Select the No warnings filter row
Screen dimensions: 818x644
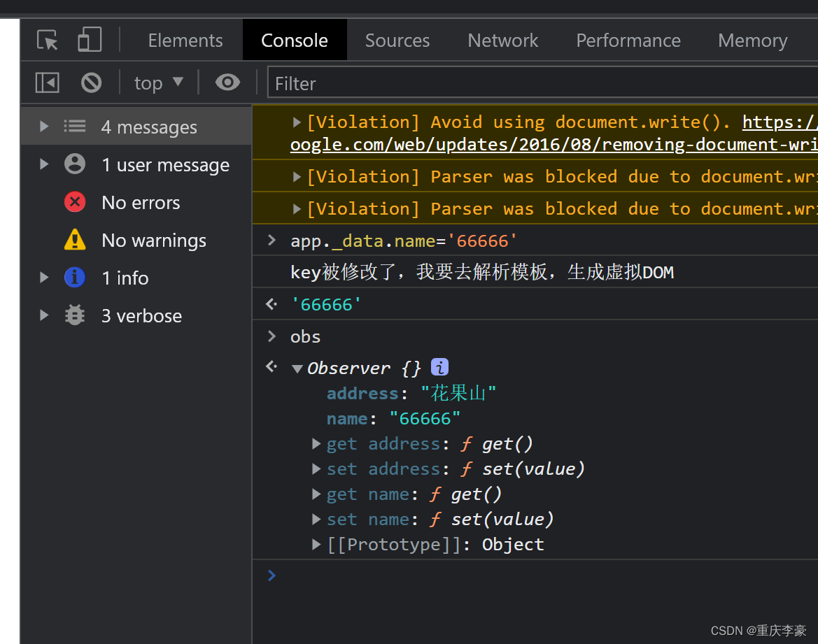pos(136,240)
